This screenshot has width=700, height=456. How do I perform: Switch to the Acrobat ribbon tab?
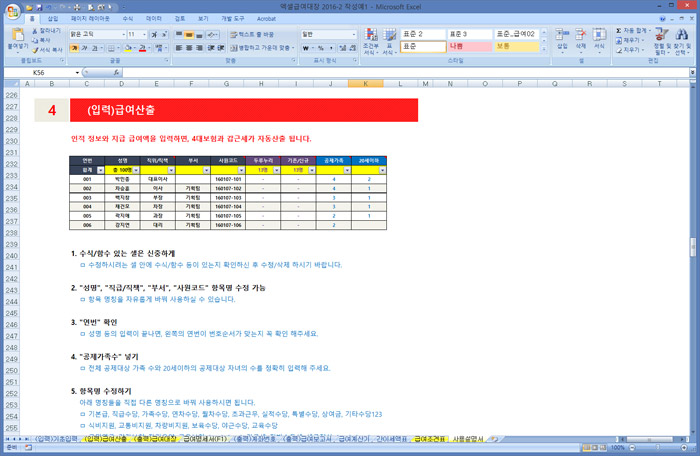click(266, 19)
